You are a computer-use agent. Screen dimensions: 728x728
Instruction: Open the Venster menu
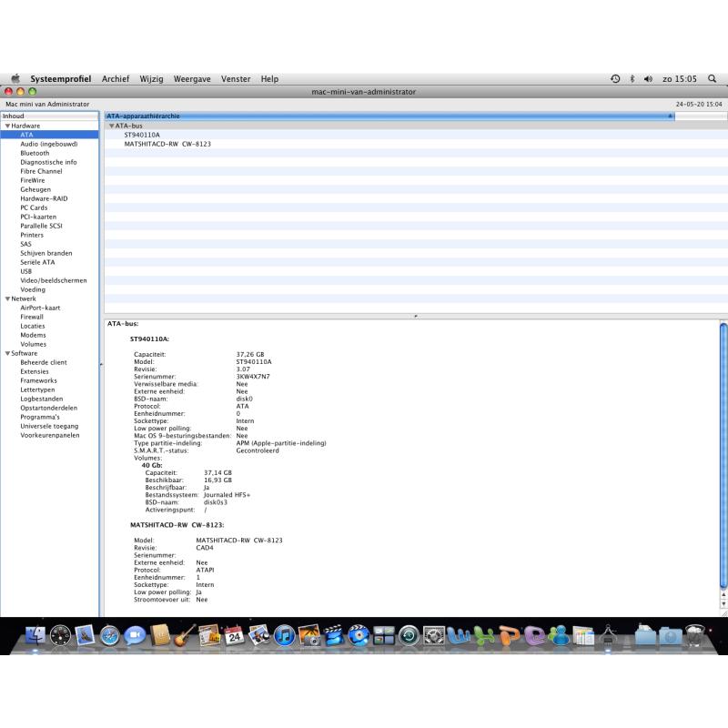(x=236, y=79)
